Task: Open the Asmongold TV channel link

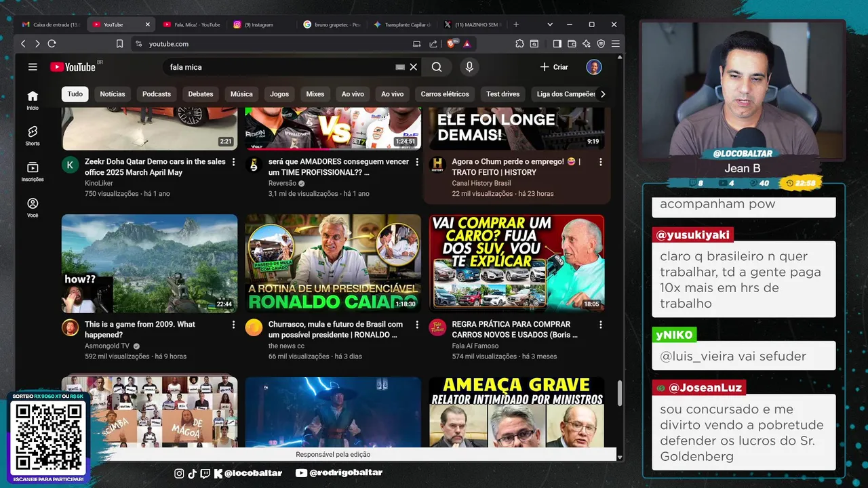Action: coord(107,346)
